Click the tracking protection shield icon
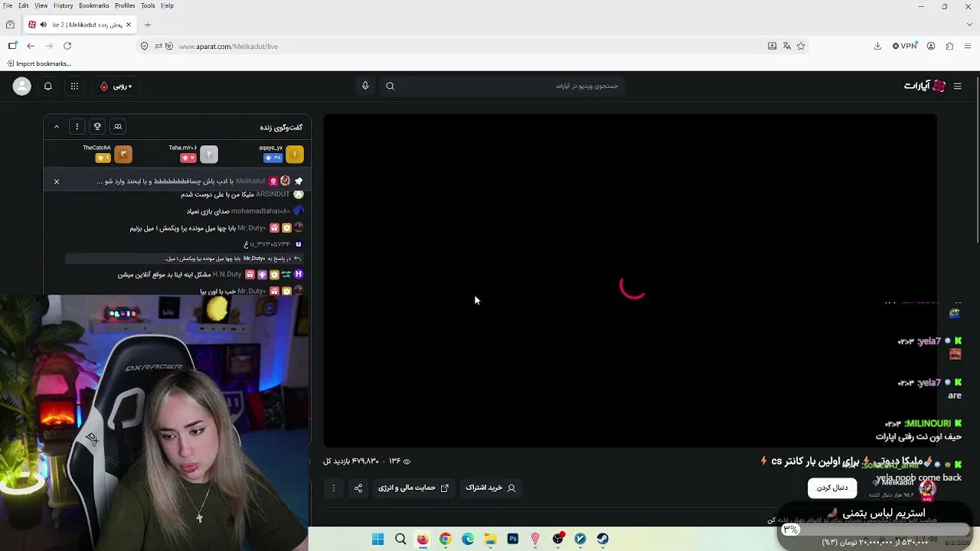 point(144,46)
